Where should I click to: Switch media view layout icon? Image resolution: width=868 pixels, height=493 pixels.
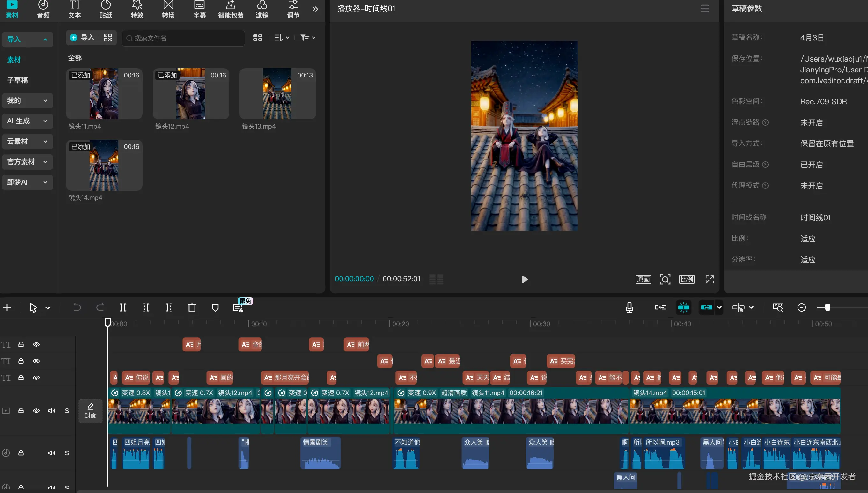coord(258,38)
